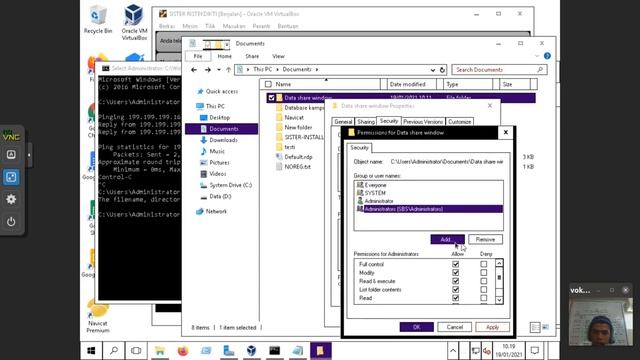Click the Windows Start button
Screen dimensions: 640x360
point(91,351)
